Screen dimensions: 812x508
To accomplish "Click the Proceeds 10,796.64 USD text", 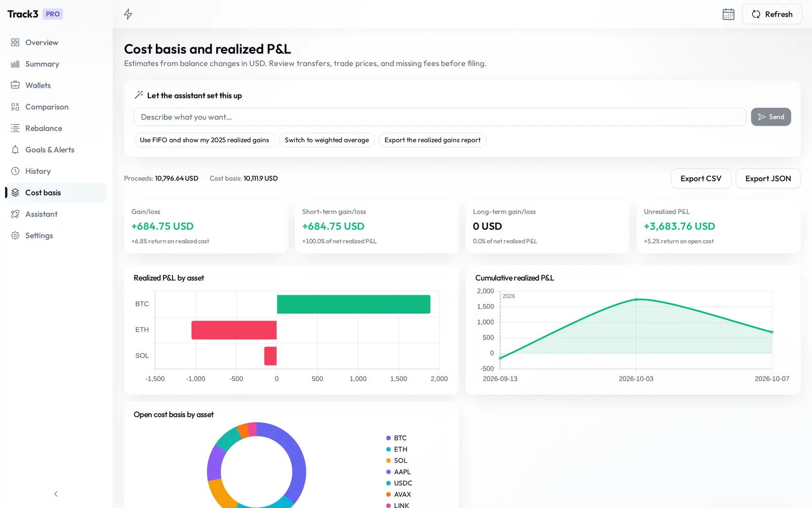I will (x=161, y=178).
